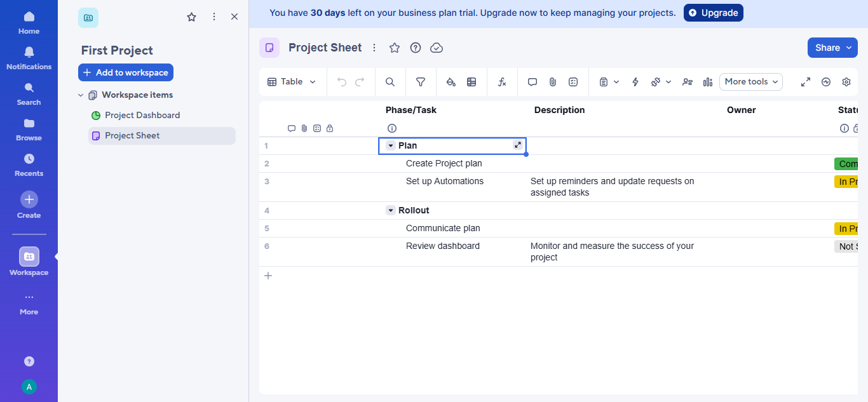Go to Home in the left sidebar
The width and height of the screenshot is (868, 402).
[29, 22]
